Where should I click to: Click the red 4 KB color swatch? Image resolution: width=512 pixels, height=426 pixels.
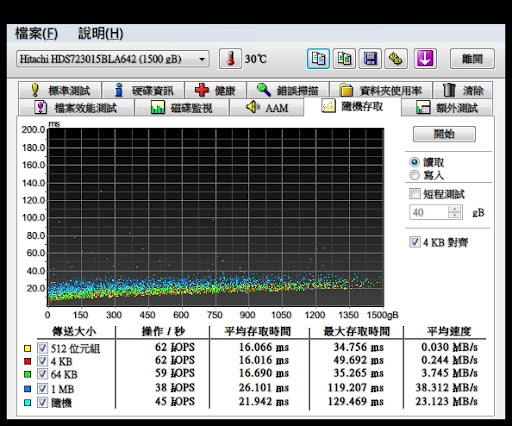click(28, 361)
